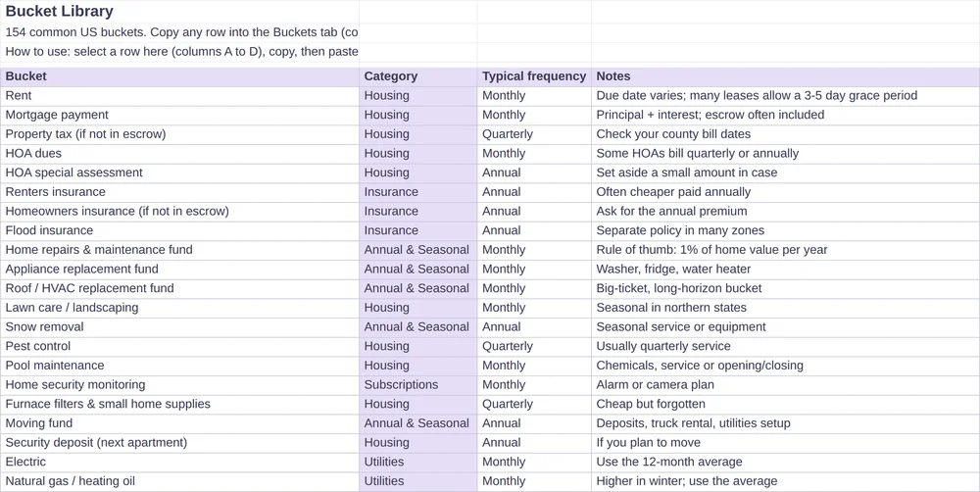Click the '154 common US buckets' description line
This screenshot has width=980, height=492.
click(x=179, y=32)
